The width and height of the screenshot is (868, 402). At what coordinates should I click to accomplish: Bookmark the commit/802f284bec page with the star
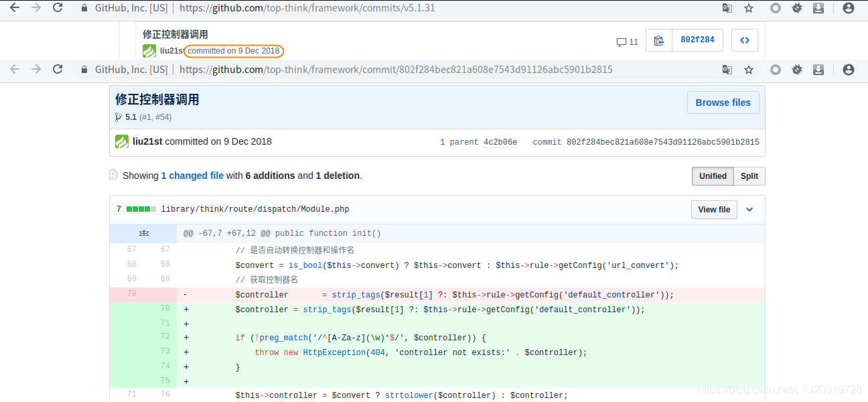tap(749, 70)
